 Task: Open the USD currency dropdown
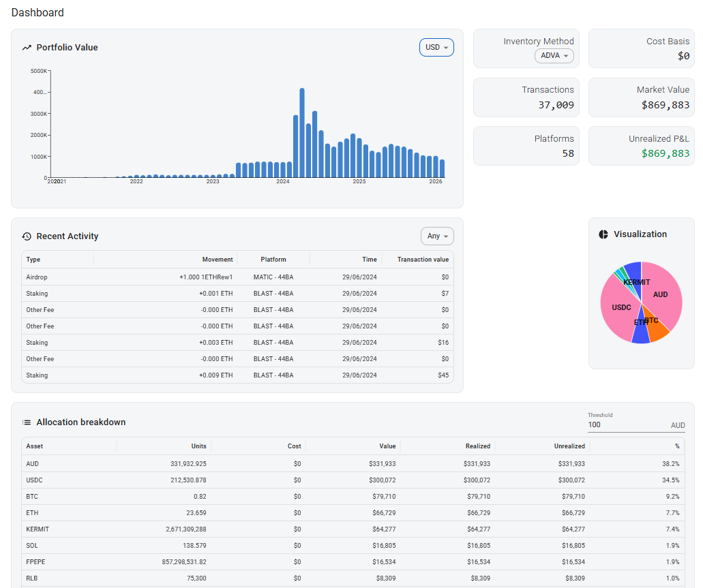436,48
